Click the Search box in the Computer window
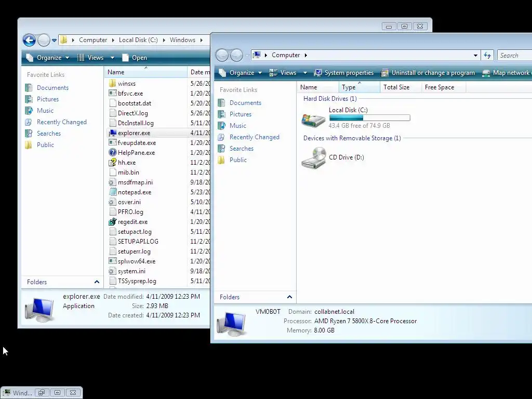This screenshot has width=532, height=399. click(x=515, y=55)
